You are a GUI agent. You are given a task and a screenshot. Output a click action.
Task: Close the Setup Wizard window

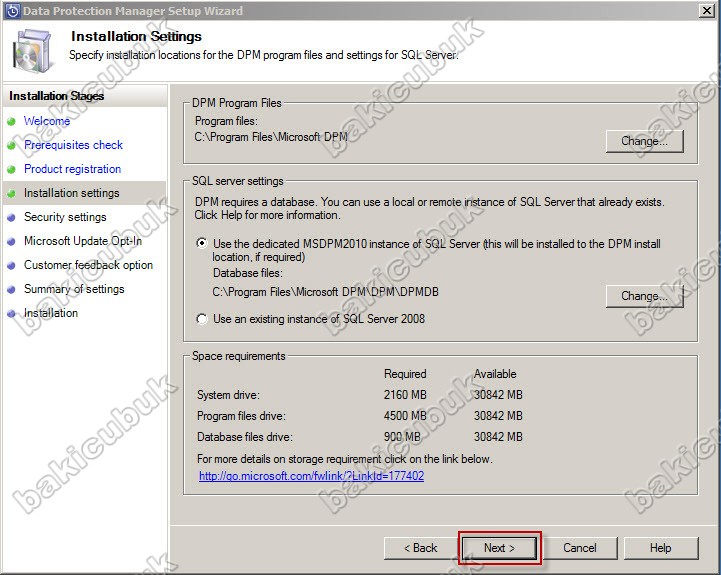(706, 11)
